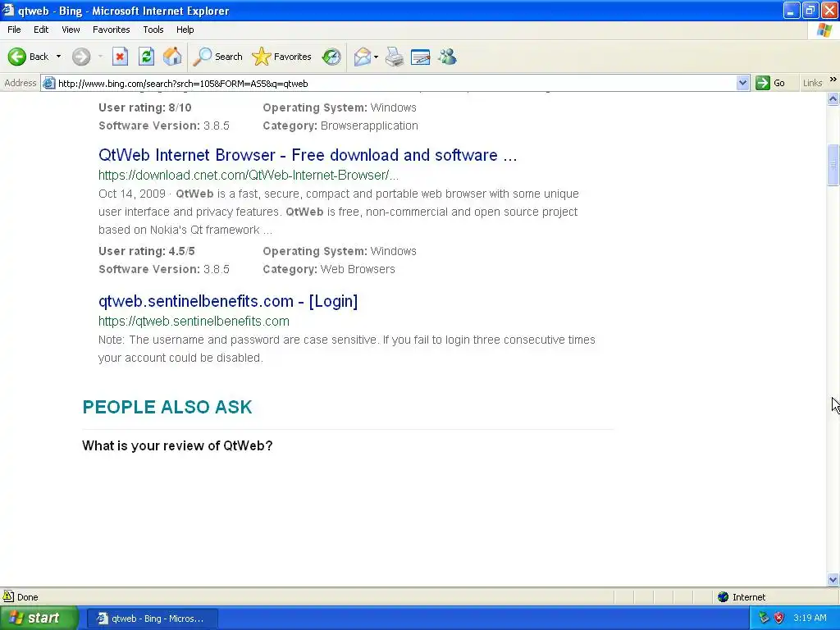Image resolution: width=840 pixels, height=630 pixels.
Task: Open qtweb.sentinelbenefits.com Login result link
Action: (228, 301)
